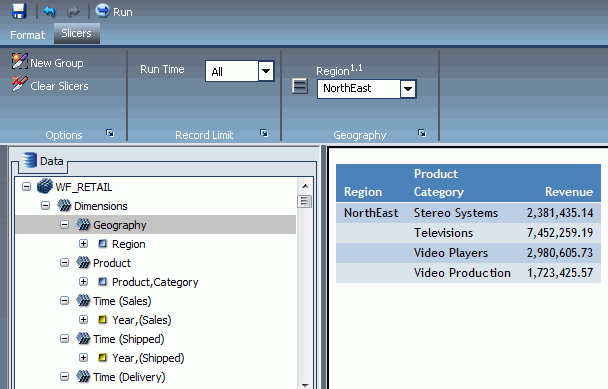This screenshot has width=608, height=389.
Task: Open the Options group dialog launcher
Action: pos(110,133)
